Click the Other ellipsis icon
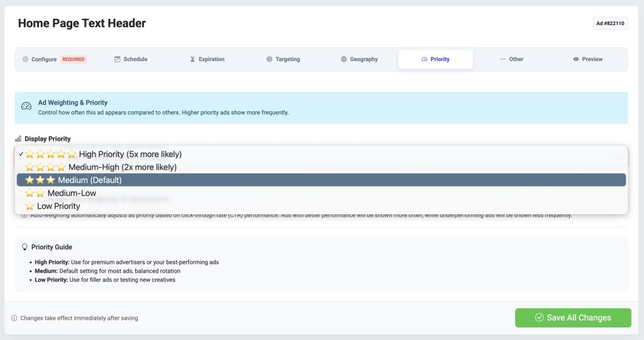Viewport: 644px width, 340px height. (502, 59)
